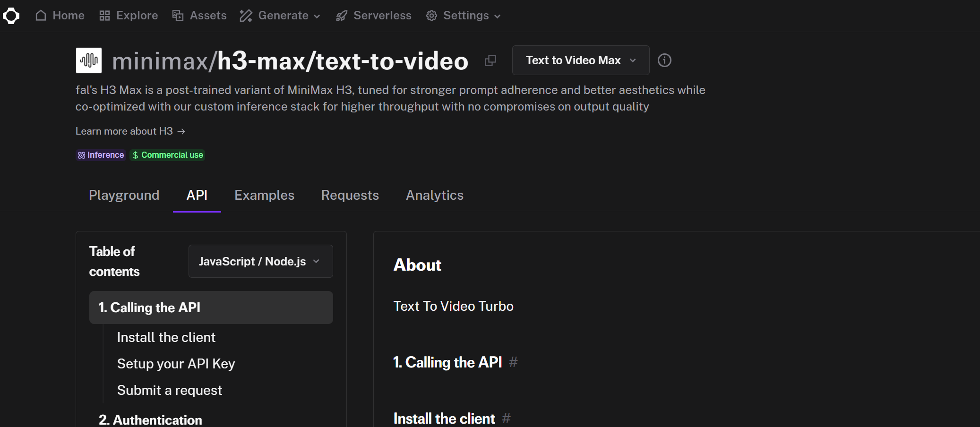Click the hash anchor beside Install the client heading
Screen dimensions: 980x427
(506, 418)
